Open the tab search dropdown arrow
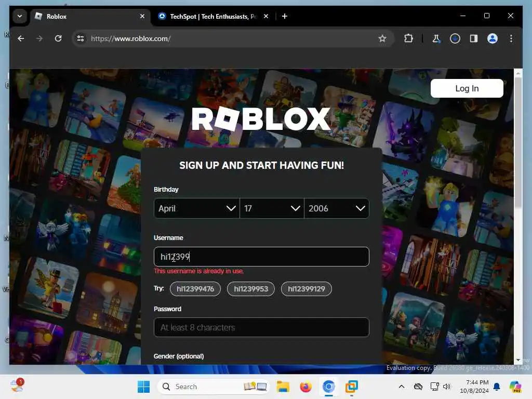This screenshot has height=399, width=532. tap(20, 16)
